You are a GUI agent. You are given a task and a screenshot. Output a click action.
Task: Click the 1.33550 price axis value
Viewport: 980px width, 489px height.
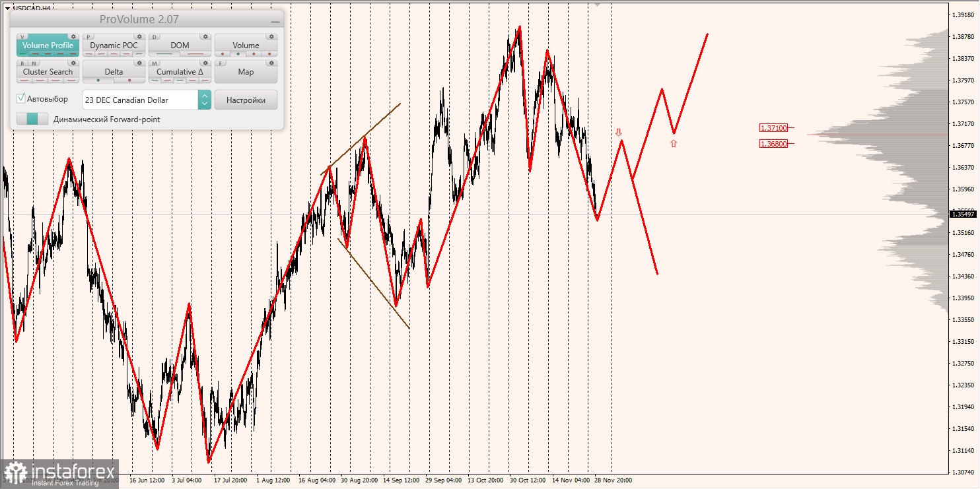tap(964, 319)
